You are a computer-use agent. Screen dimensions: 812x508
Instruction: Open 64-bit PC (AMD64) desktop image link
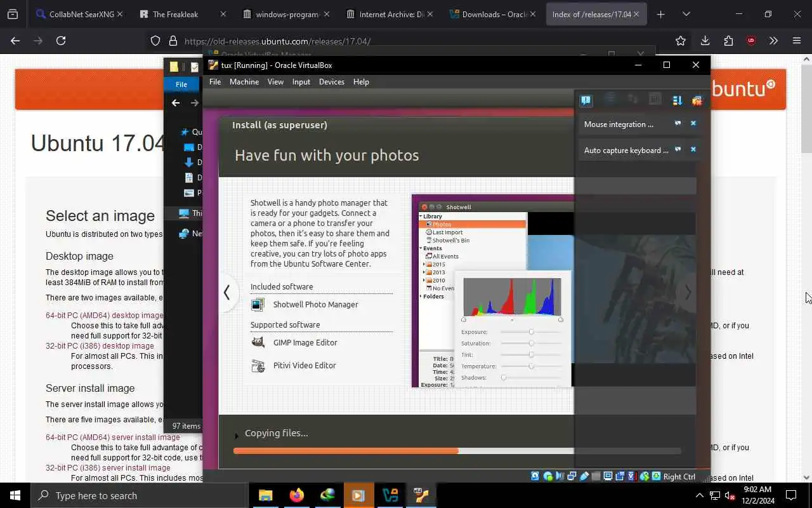[x=104, y=315]
